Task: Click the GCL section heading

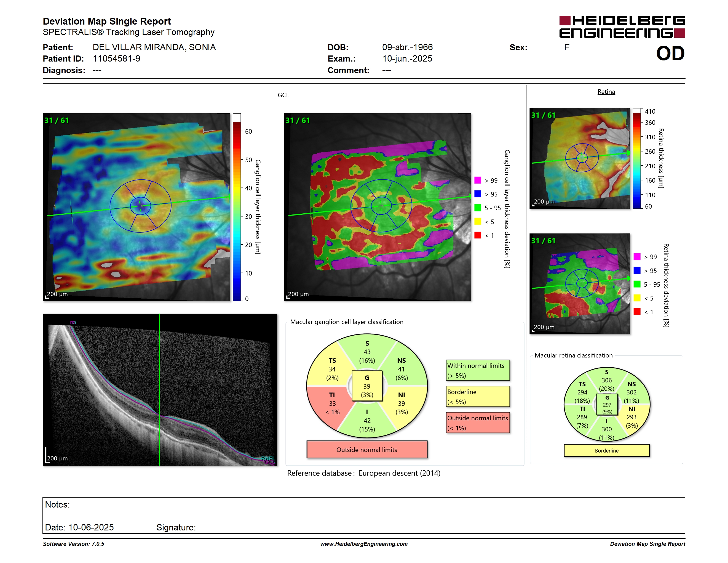Action: 283,95
